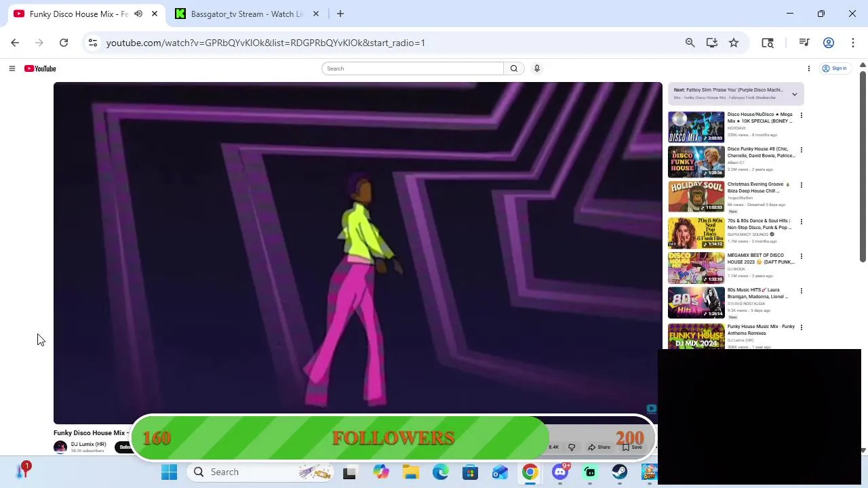Close the Funky Disco House Mix tab
The image size is (868, 488).
[155, 14]
